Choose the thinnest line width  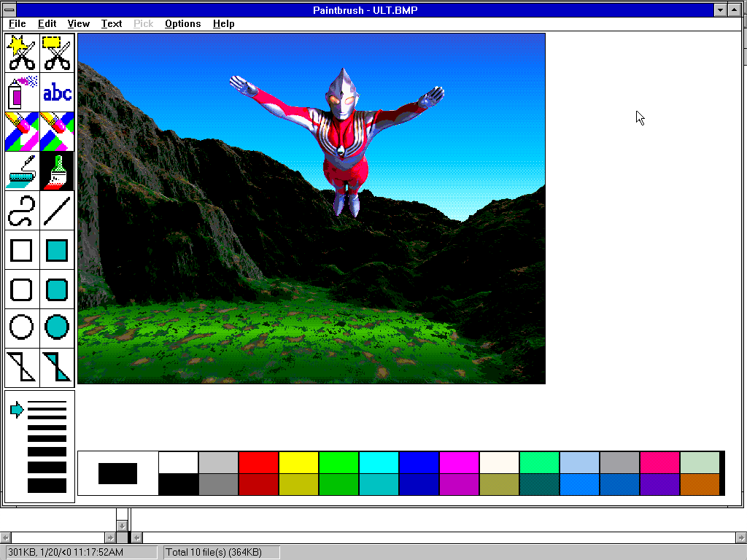click(x=47, y=402)
